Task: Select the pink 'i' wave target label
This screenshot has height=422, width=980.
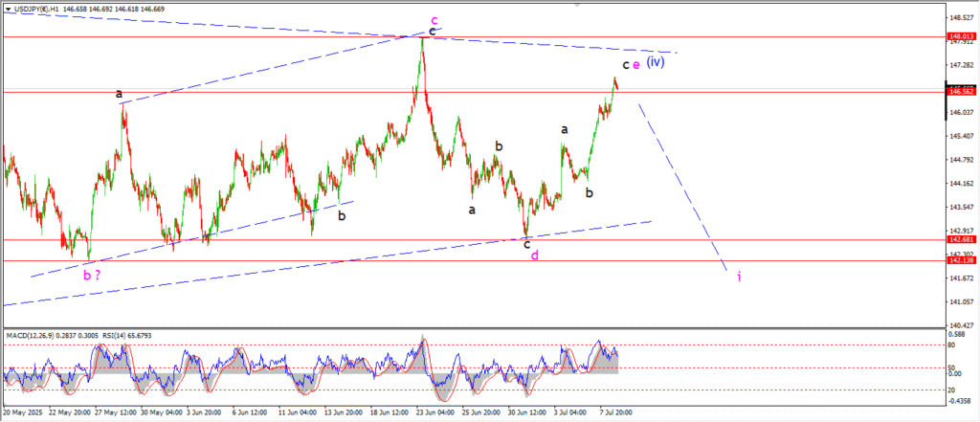Action: (x=739, y=277)
